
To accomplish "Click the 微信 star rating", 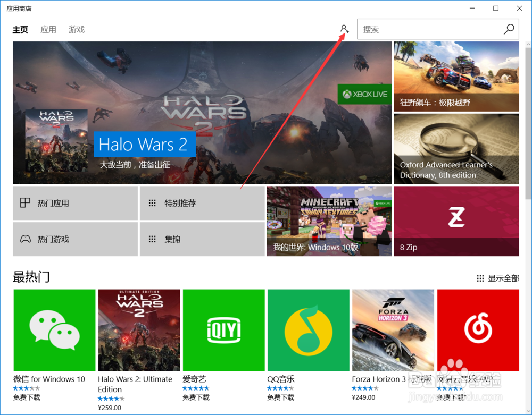I will tap(27, 388).
